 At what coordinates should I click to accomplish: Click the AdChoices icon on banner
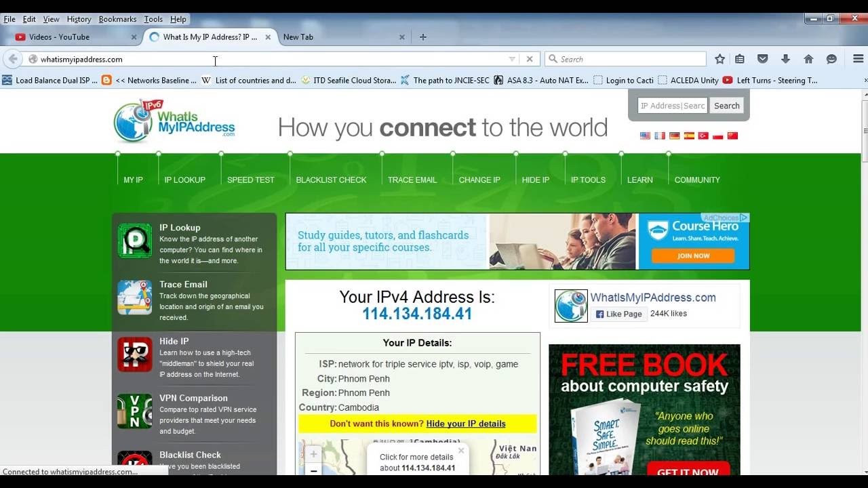tap(744, 218)
